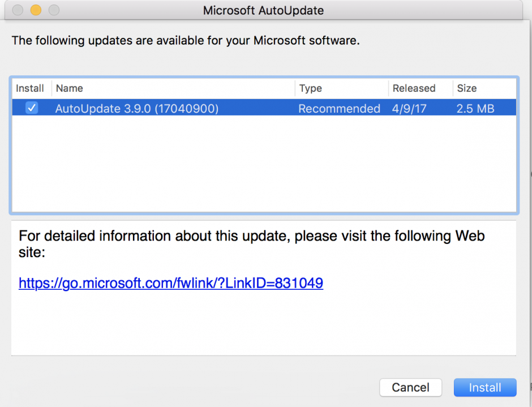Click the Type column header

(310, 88)
